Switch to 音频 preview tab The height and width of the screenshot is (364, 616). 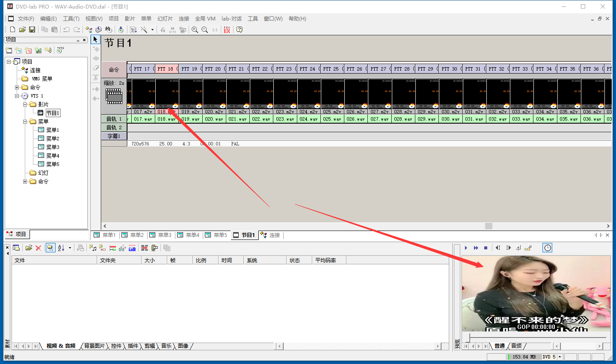516,346
